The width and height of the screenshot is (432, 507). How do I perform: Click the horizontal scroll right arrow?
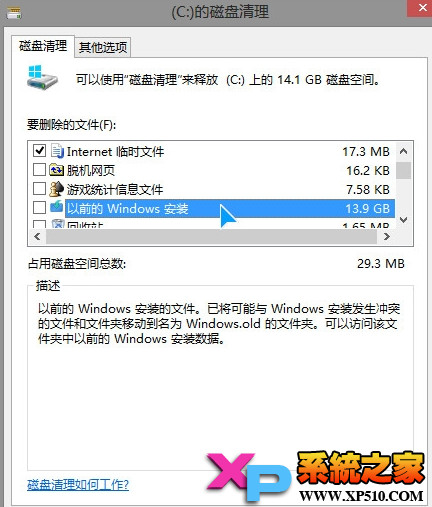(386, 236)
